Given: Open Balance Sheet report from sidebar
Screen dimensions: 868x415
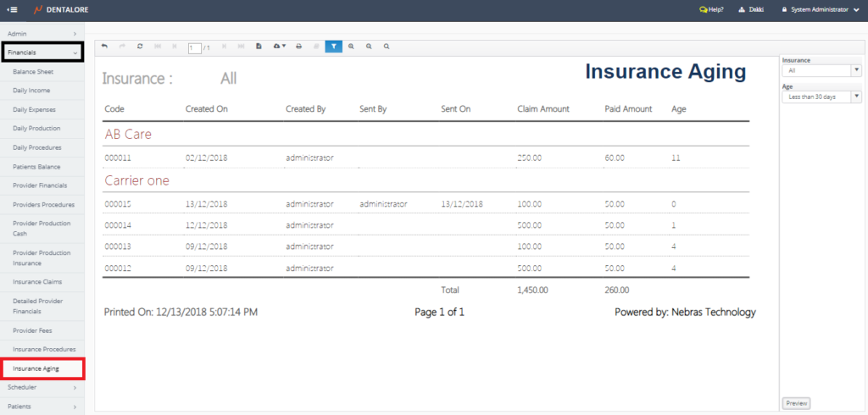Looking at the screenshot, I should (x=34, y=72).
